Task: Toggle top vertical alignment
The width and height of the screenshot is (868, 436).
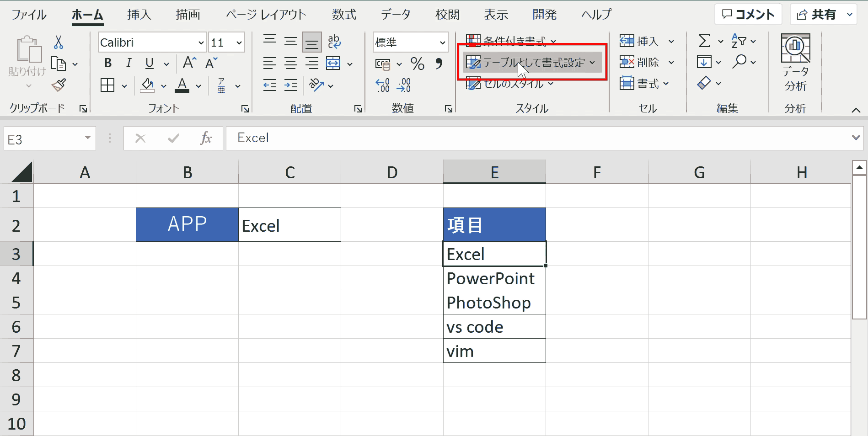Action: pyautogui.click(x=270, y=41)
